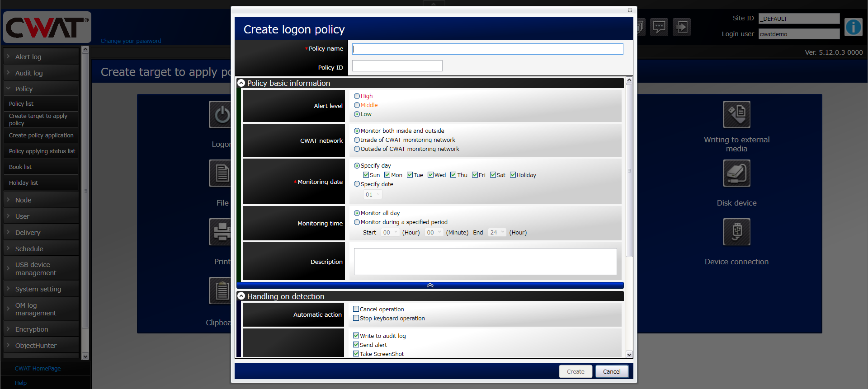
Task: Open Holiday list in sidebar
Action: 41,183
